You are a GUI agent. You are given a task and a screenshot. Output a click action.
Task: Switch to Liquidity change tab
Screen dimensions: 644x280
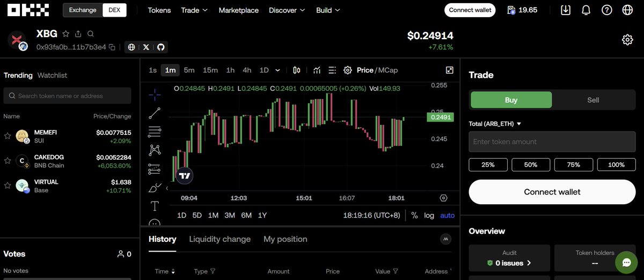click(x=220, y=239)
